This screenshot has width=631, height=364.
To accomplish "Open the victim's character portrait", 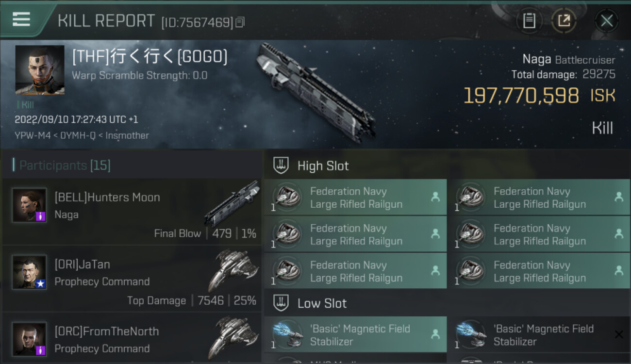I will 40,70.
